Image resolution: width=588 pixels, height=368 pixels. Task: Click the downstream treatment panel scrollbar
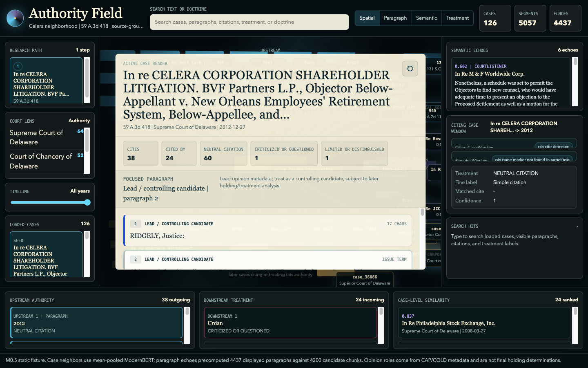[381, 325]
